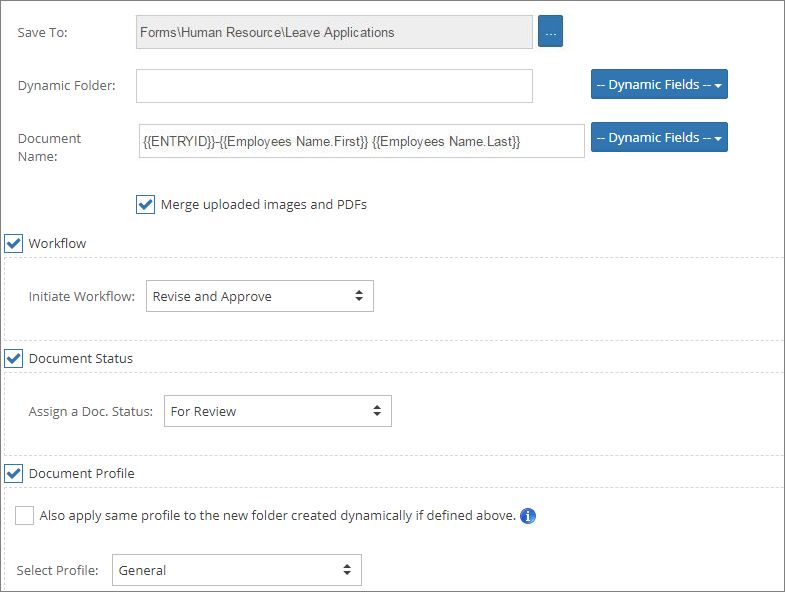
Task: Open the Assign a Doc. Status dropdown
Action: (277, 411)
